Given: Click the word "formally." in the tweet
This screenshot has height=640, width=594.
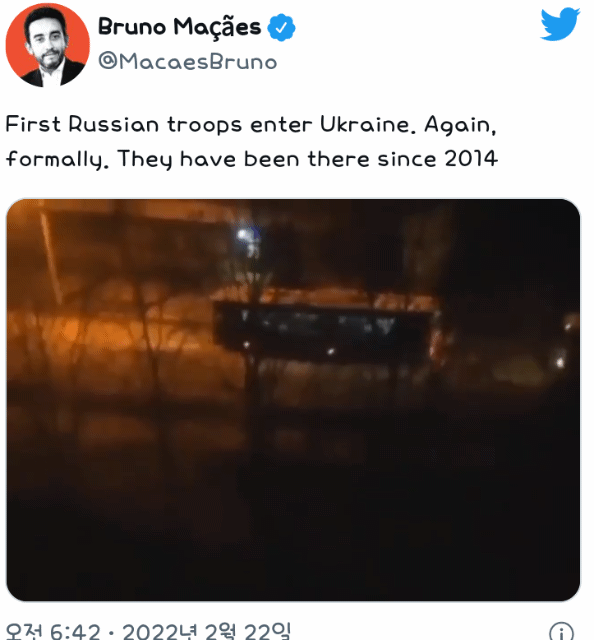Looking at the screenshot, I should [x=58, y=159].
